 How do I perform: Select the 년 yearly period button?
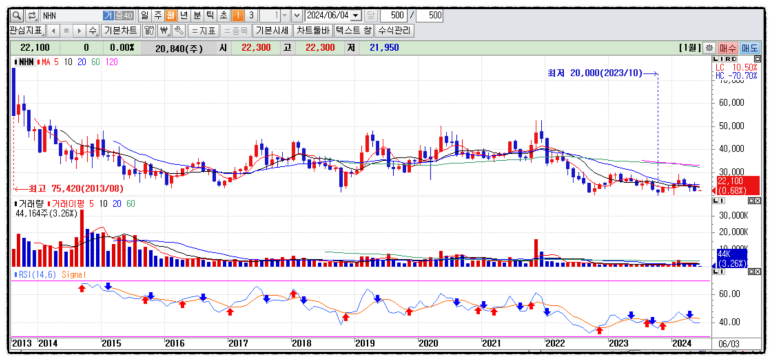pyautogui.click(x=184, y=16)
